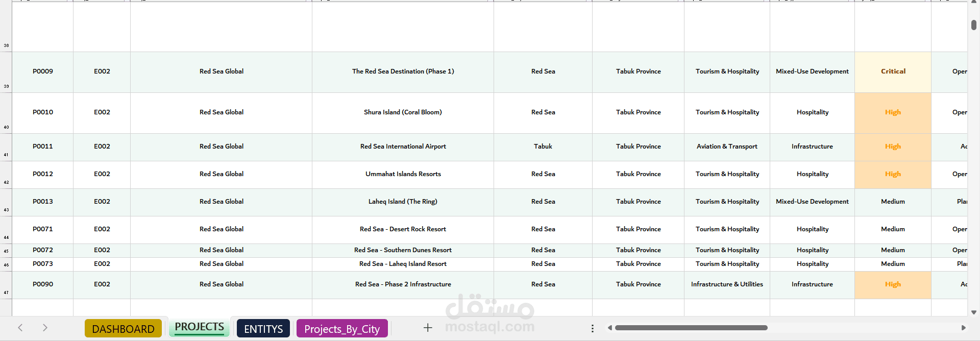
Task: Switch to the PROJECTS sheet tab
Action: tap(199, 327)
